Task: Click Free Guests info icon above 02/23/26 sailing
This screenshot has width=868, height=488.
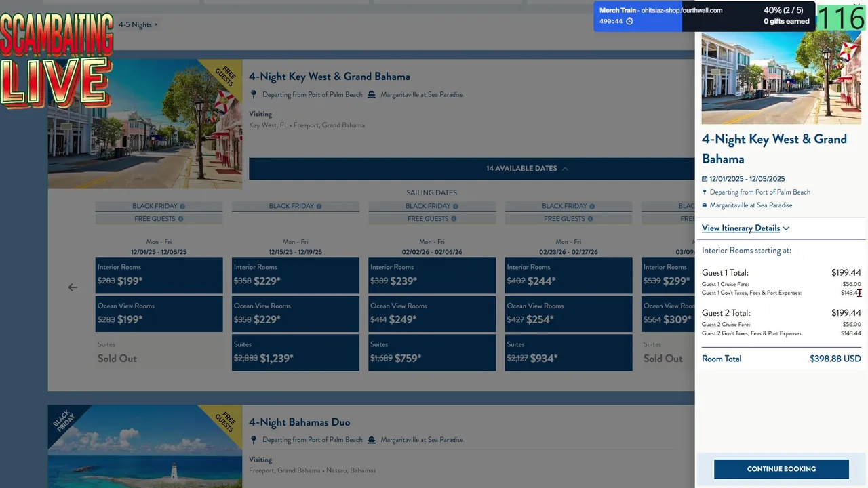Action: [590, 219]
